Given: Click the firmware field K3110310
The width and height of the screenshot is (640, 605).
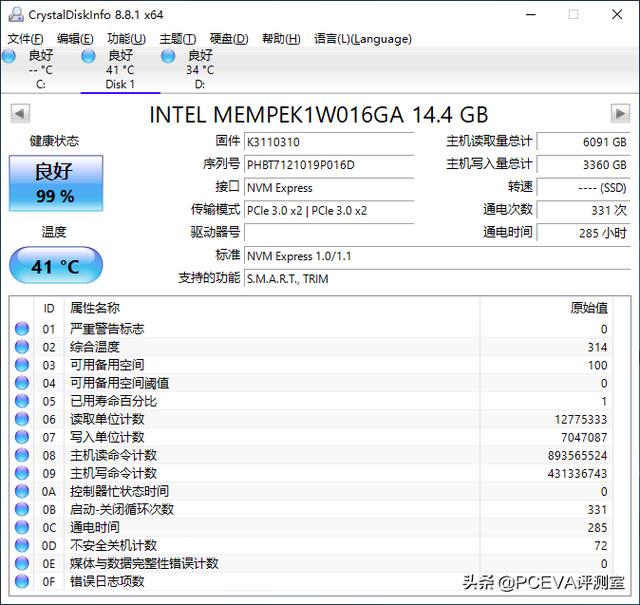Looking at the screenshot, I should click(329, 142).
